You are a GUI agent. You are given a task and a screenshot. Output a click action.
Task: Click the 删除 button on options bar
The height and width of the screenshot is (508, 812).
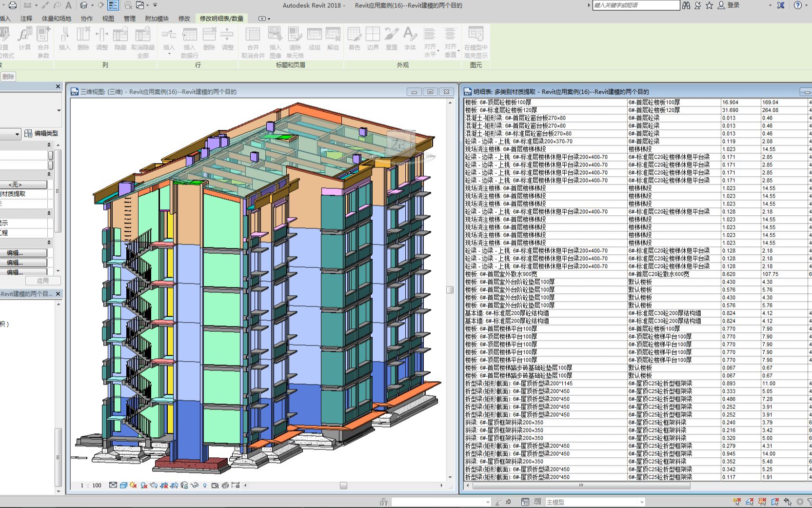[x=8, y=77]
